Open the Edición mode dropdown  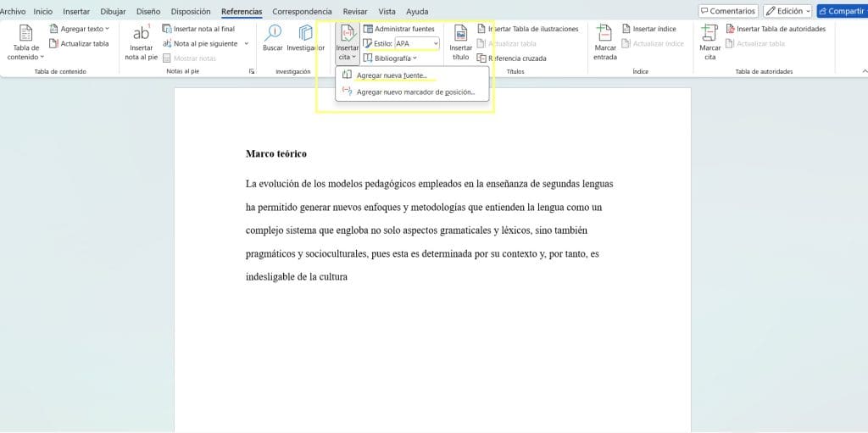pos(787,11)
